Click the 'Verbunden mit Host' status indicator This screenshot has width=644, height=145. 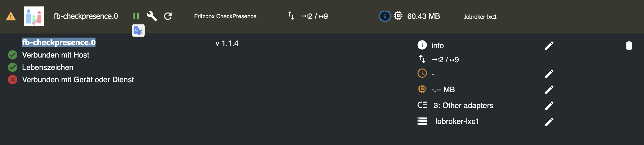[13, 55]
